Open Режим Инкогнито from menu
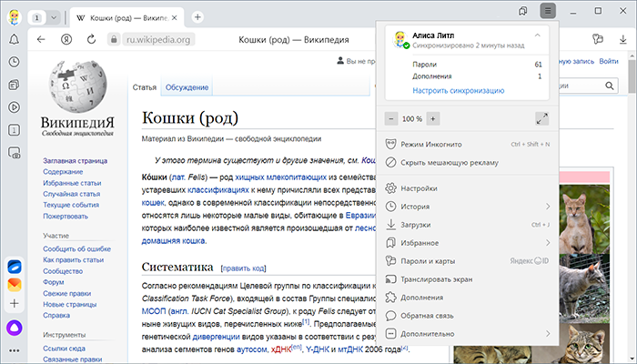The image size is (637, 364). tap(467, 144)
